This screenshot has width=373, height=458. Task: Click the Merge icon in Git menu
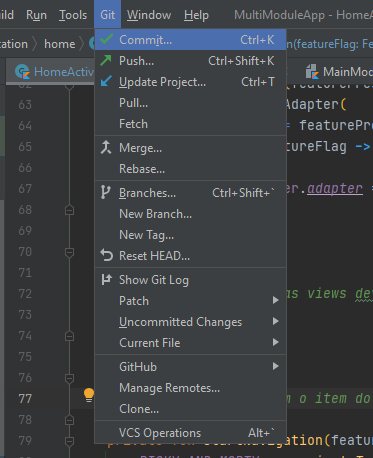tap(106, 148)
